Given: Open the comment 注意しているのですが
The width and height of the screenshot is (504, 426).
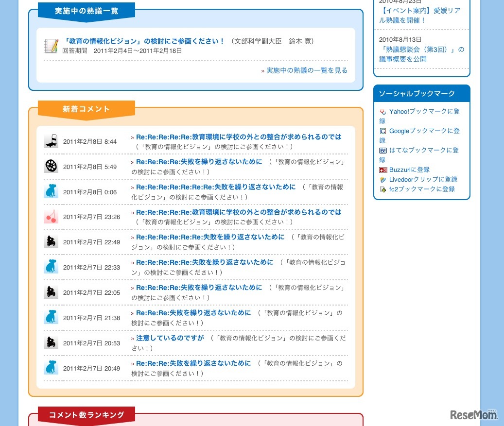Looking at the screenshot, I should click(x=169, y=338).
